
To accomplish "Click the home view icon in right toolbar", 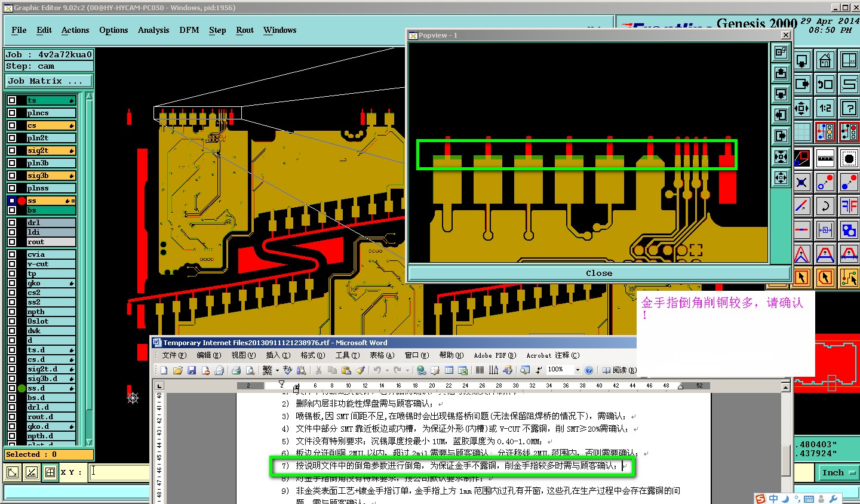I will pyautogui.click(x=825, y=60).
